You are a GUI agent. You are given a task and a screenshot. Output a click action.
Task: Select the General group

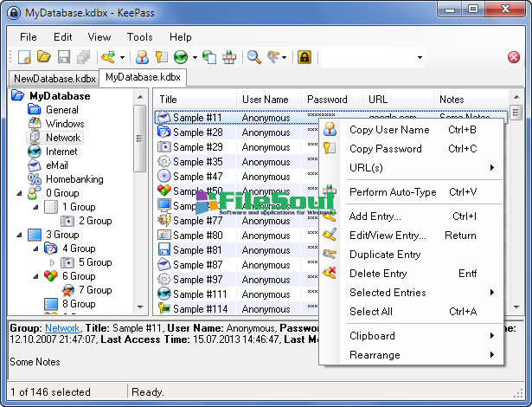pyautogui.click(x=61, y=110)
